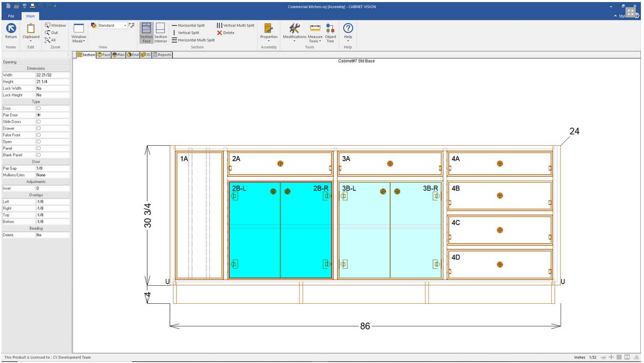The image size is (644, 363).
Task: Switch to the 3D view tab
Action: [x=146, y=55]
